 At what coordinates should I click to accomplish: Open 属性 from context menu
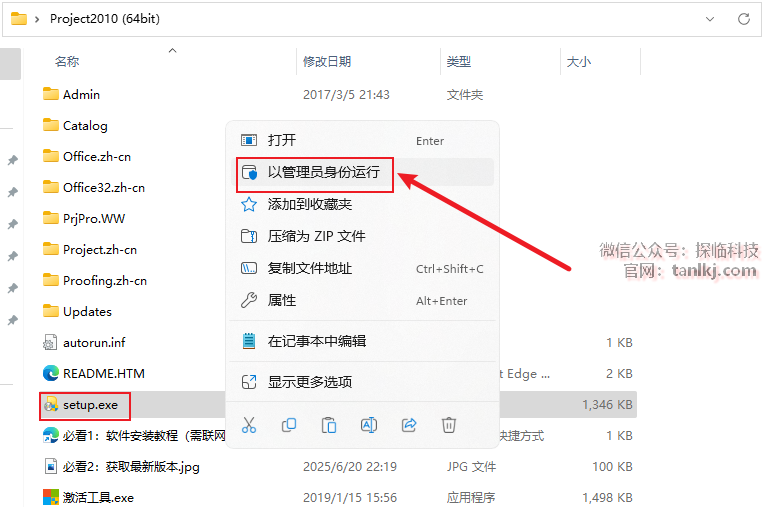(362, 301)
